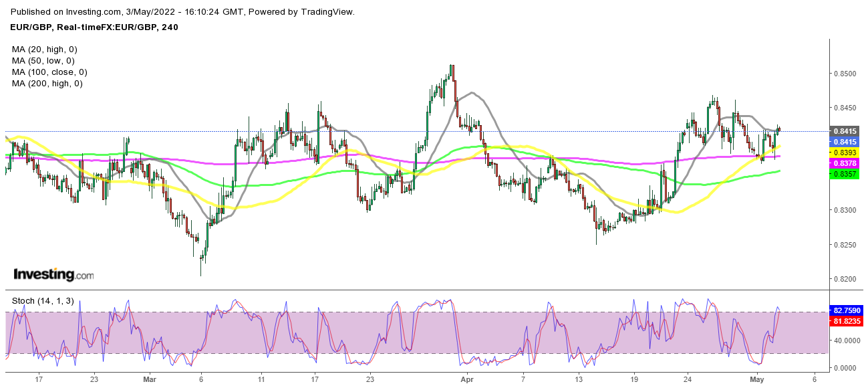Viewport: 868px width, 388px height.
Task: Select the MA (100, close, 0) indicator label
Action: (x=49, y=72)
